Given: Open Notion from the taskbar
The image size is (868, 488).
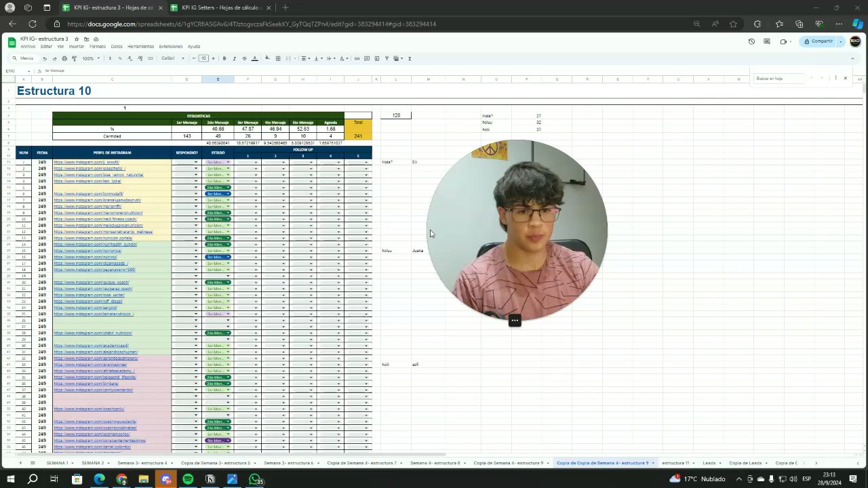Looking at the screenshot, I should click(x=210, y=479).
